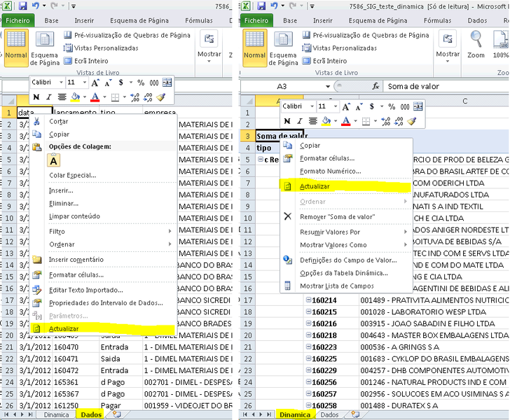Open the font size 11 dropdown in left mini toolbar
Image resolution: width=510 pixels, height=420 pixels.
[85, 83]
